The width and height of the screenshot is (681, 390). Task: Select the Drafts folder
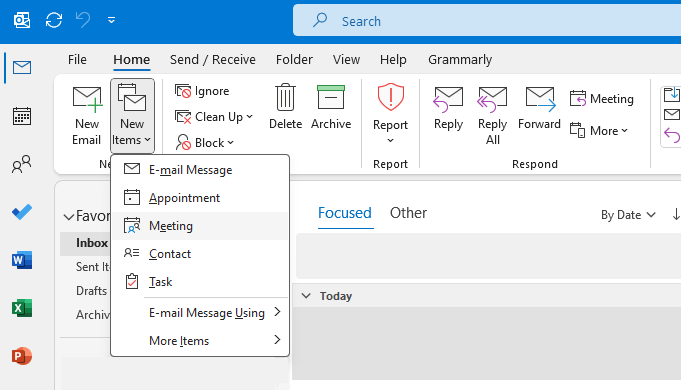tap(91, 291)
